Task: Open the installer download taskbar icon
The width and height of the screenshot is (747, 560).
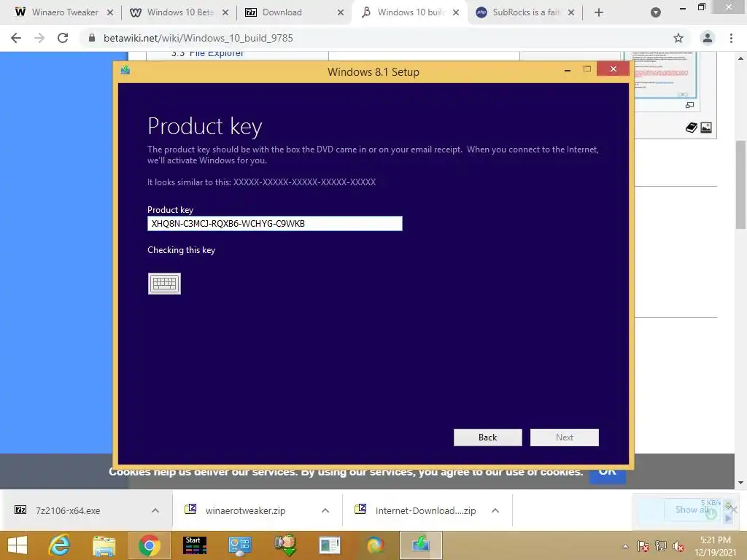Action: coord(285,545)
